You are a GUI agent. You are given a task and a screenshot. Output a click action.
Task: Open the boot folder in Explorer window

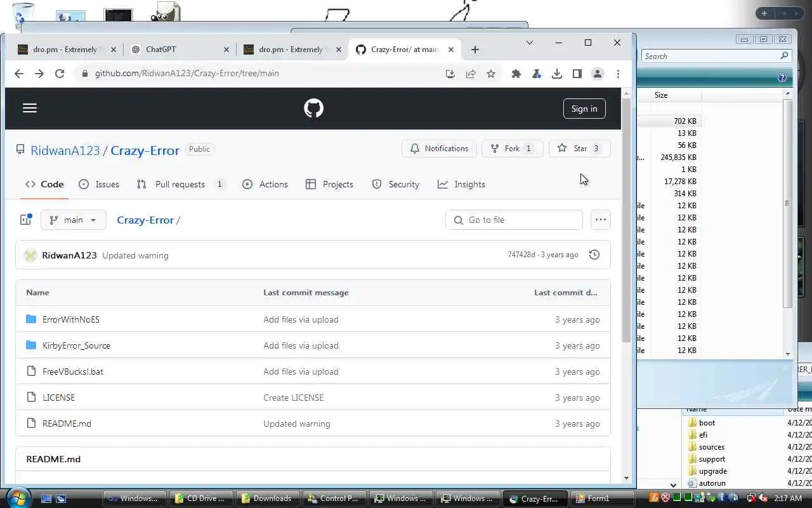(707, 423)
